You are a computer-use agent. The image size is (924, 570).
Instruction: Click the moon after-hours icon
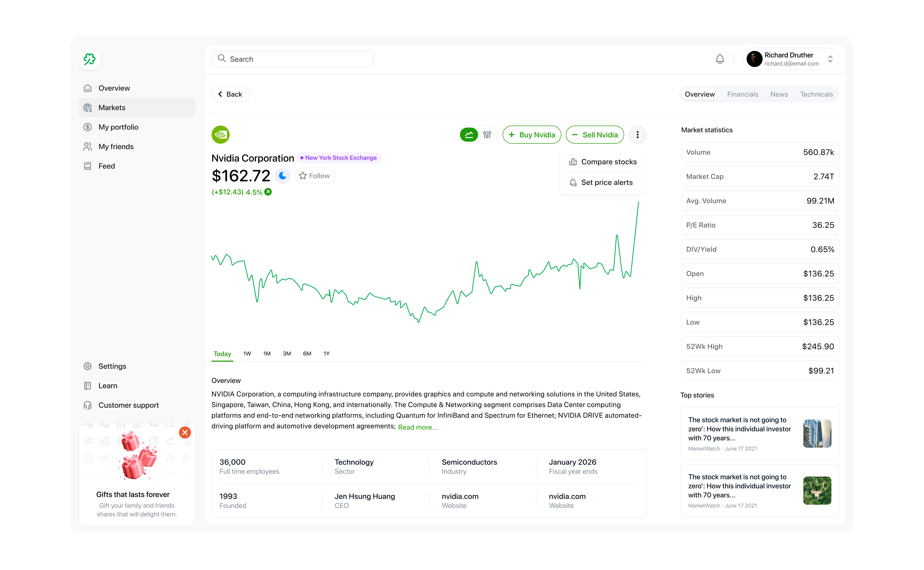[x=283, y=176]
